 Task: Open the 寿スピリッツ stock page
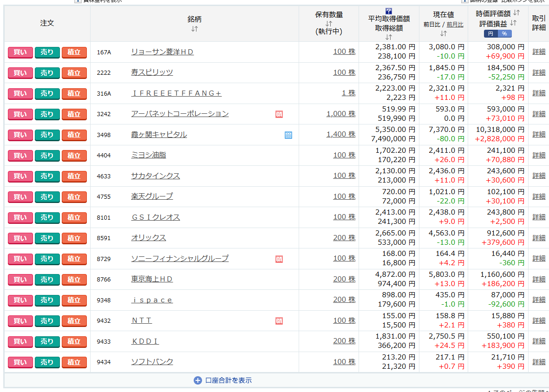pyautogui.click(x=152, y=72)
